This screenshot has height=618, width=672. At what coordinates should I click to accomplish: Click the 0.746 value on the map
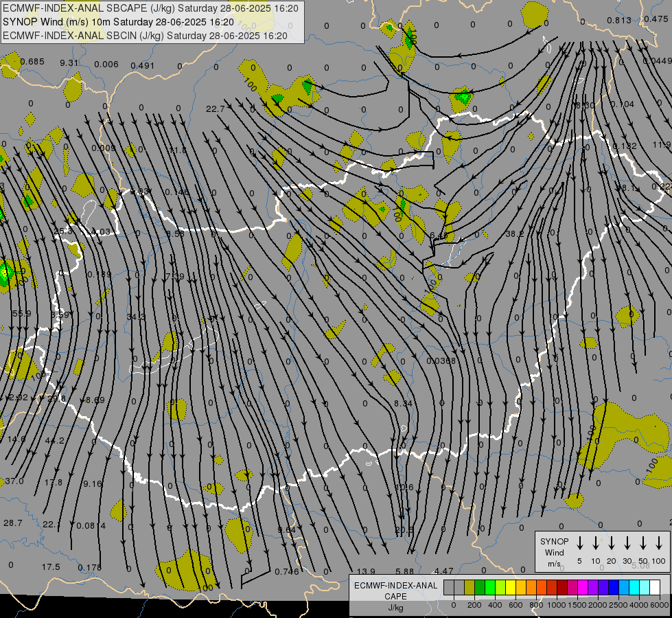click(x=287, y=572)
